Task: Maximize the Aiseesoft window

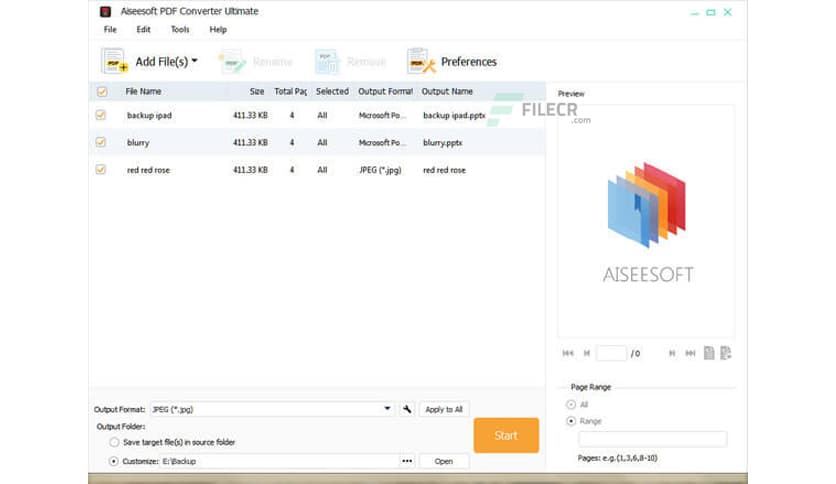Action: 711,12
